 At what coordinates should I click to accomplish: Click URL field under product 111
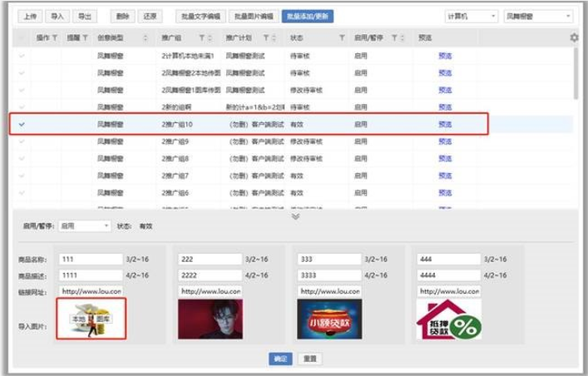point(91,291)
